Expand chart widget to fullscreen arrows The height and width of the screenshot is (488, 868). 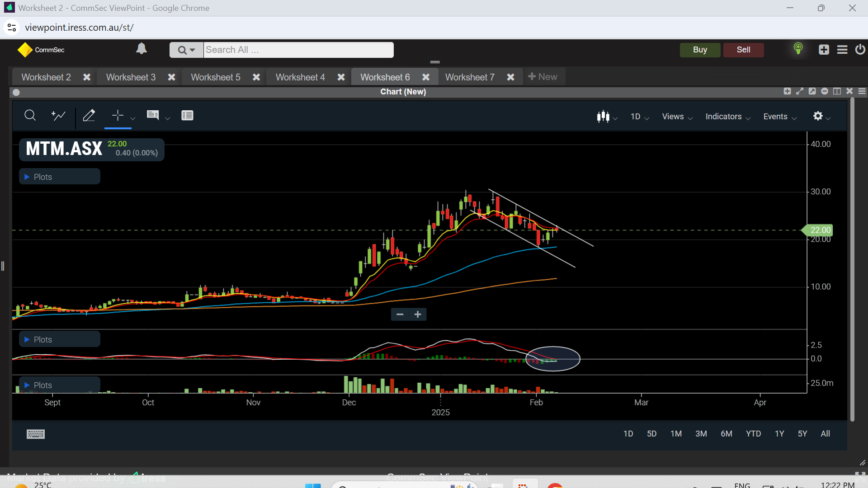tap(800, 91)
